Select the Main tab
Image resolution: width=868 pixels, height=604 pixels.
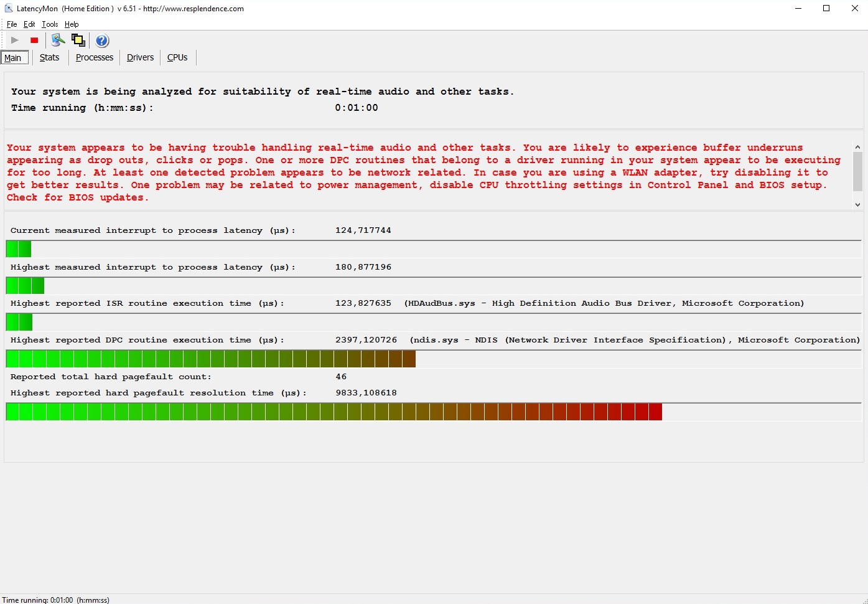pos(13,58)
